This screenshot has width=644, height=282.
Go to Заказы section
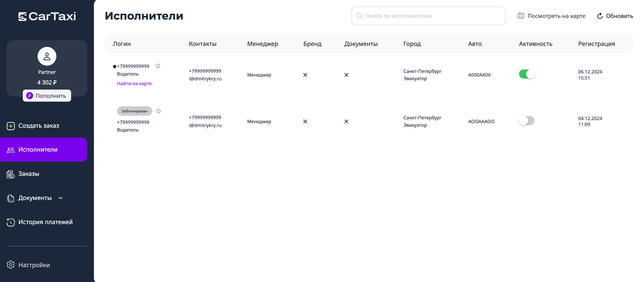point(29,174)
